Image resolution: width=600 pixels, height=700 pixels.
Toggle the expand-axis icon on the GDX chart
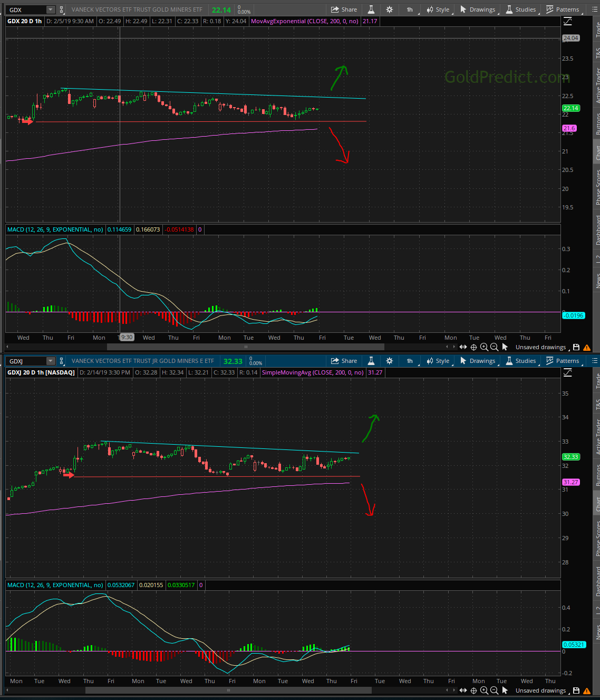(568, 21)
